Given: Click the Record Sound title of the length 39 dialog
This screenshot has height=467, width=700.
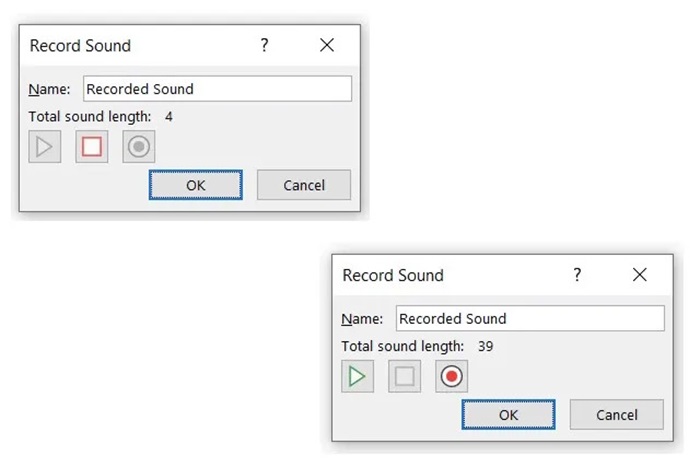Looking at the screenshot, I should click(x=393, y=275).
